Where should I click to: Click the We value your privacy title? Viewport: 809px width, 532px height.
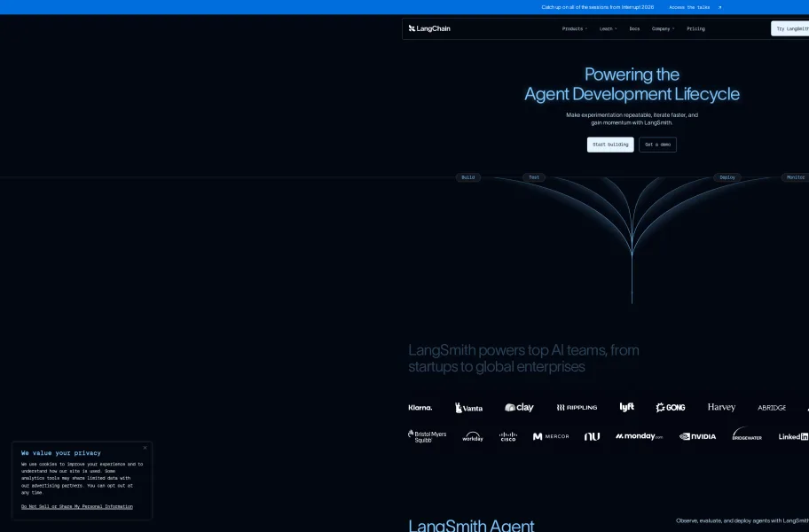[x=61, y=453]
